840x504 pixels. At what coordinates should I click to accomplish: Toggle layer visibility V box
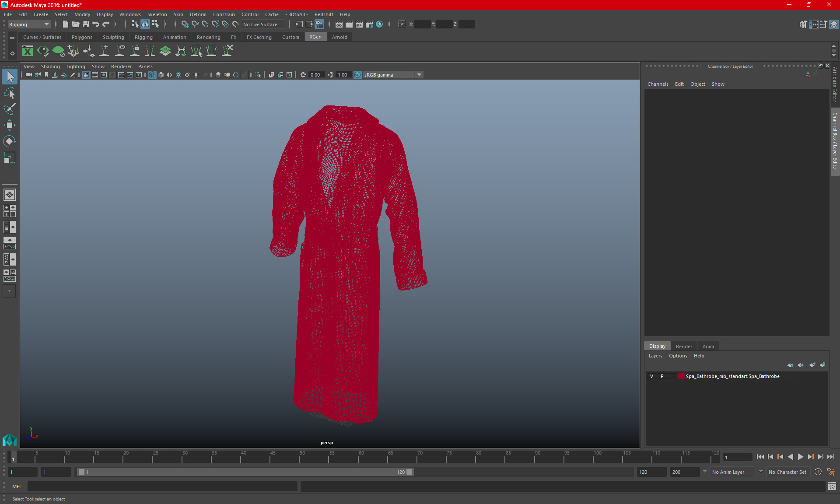[651, 376]
